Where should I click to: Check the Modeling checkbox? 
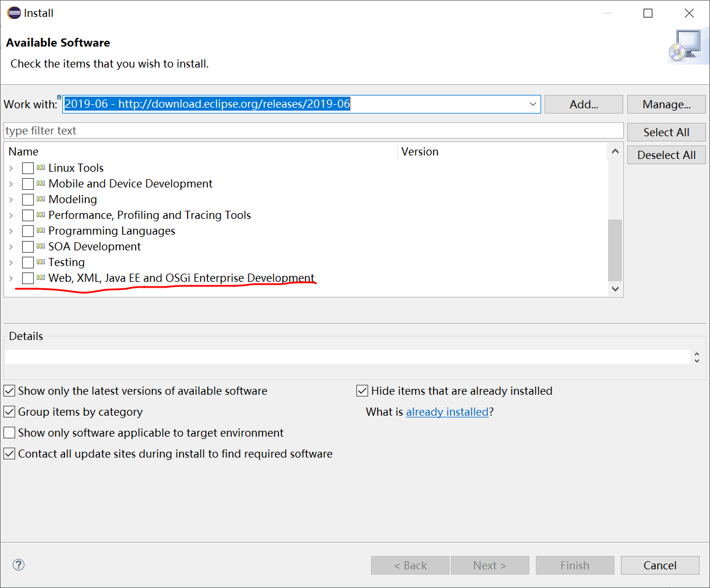[x=28, y=200]
